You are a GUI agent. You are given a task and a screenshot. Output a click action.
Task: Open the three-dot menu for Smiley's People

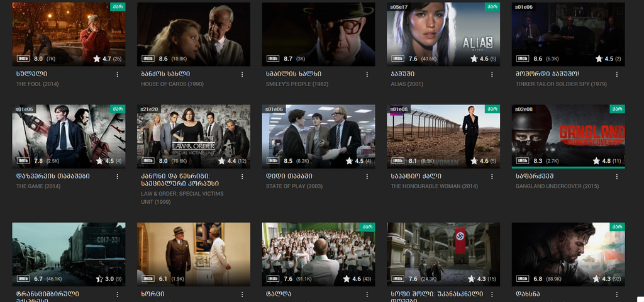[367, 74]
